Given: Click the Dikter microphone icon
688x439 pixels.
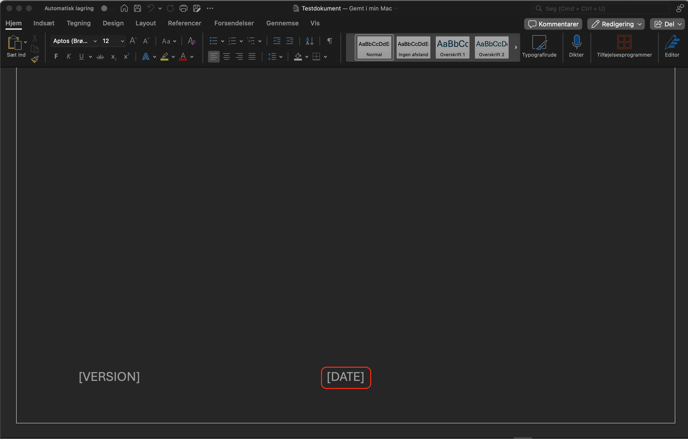Looking at the screenshot, I should [x=576, y=45].
